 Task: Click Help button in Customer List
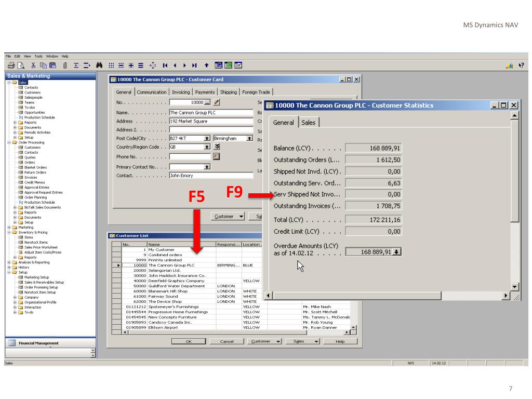(x=340, y=341)
